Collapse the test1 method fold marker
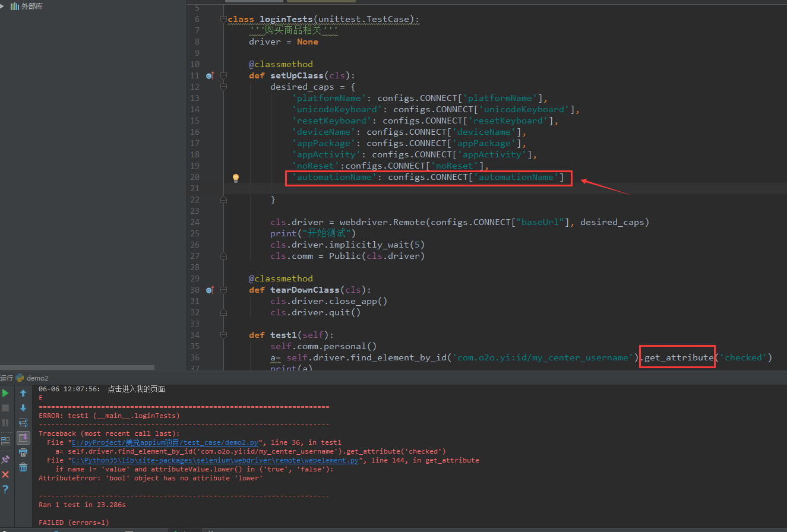787x532 pixels. tap(224, 335)
